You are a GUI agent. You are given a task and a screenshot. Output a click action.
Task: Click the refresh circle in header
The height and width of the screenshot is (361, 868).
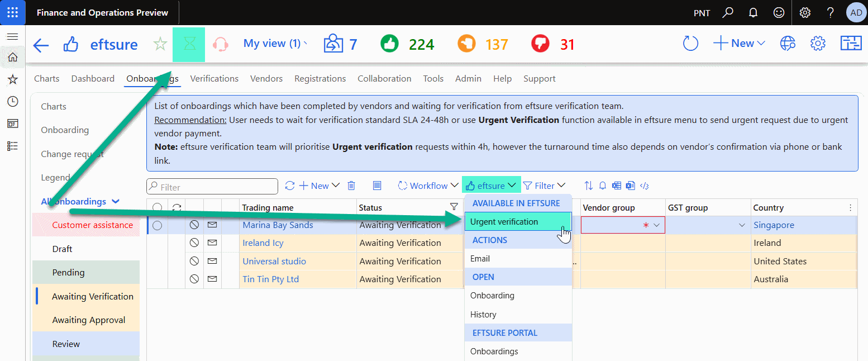pyautogui.click(x=690, y=44)
